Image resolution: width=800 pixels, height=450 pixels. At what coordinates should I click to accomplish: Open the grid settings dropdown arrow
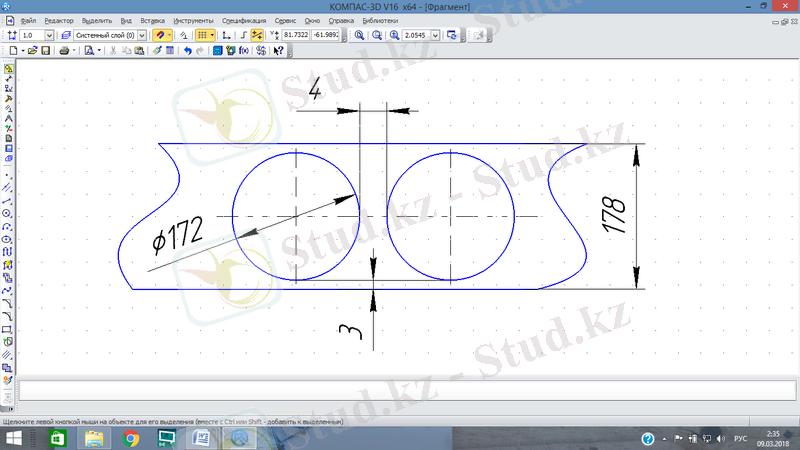pyautogui.click(x=212, y=35)
